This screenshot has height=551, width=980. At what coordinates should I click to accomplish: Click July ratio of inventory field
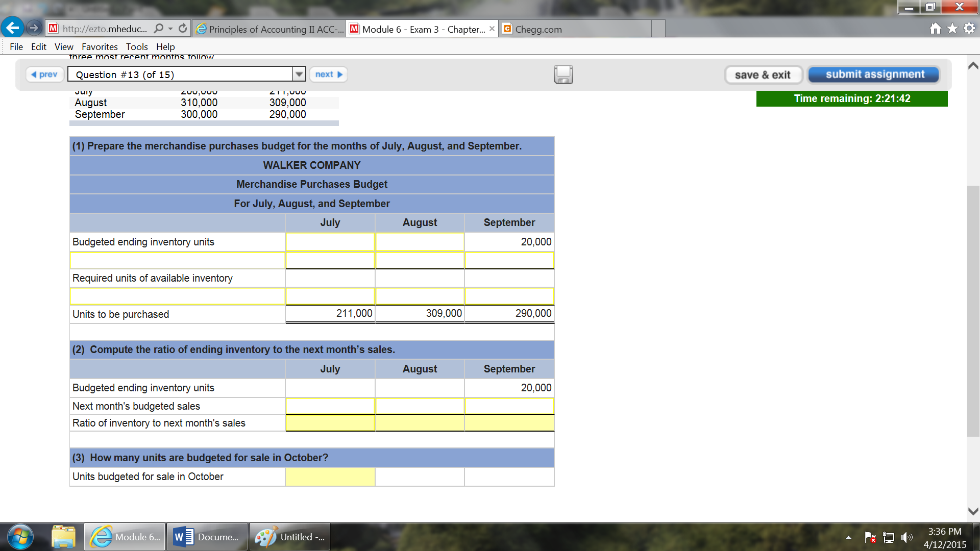click(x=330, y=423)
